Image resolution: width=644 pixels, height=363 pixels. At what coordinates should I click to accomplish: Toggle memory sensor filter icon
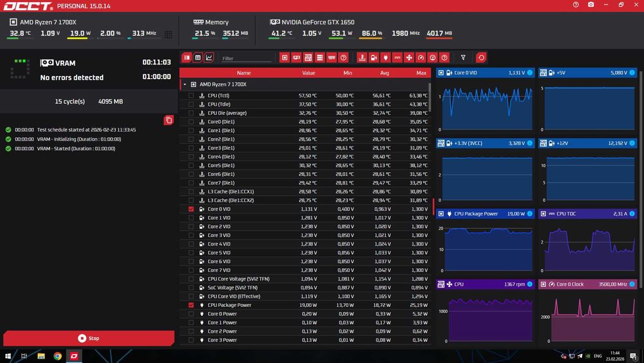[x=332, y=57]
